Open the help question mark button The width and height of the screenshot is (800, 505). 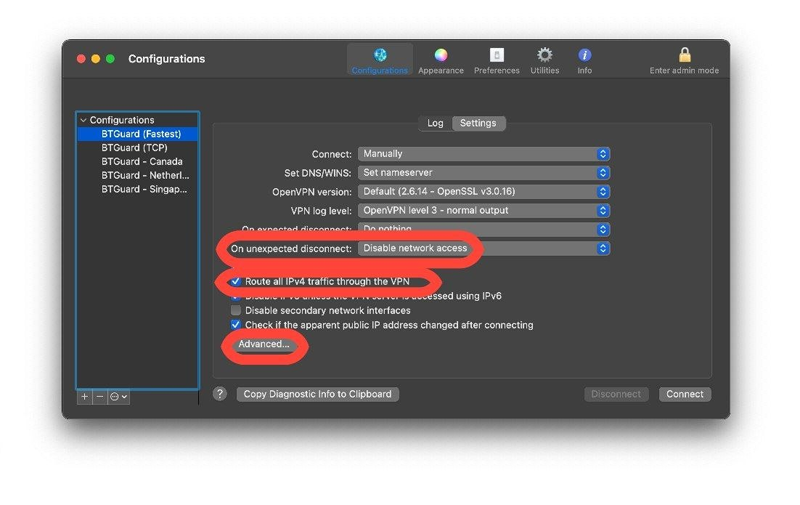220,394
